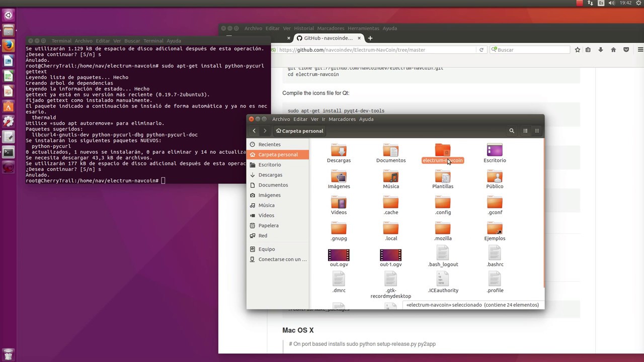Viewport: 644px width, 362px height.
Task: Click the file manager search icon
Action: (512, 131)
